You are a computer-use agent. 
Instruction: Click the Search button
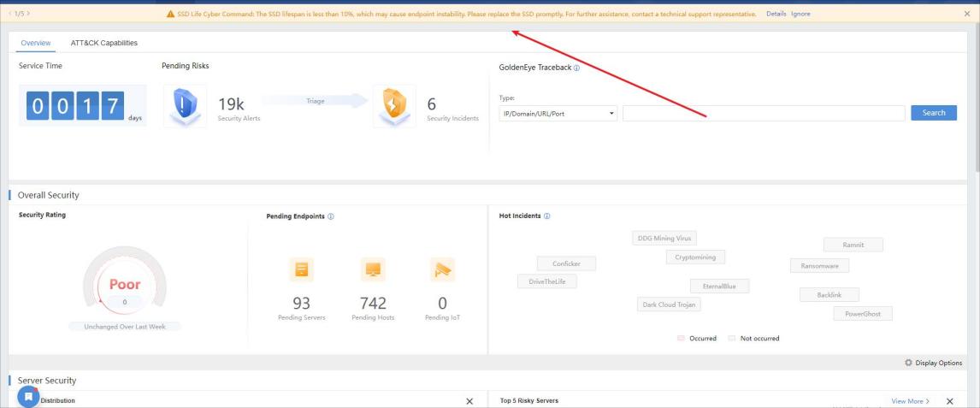(934, 113)
